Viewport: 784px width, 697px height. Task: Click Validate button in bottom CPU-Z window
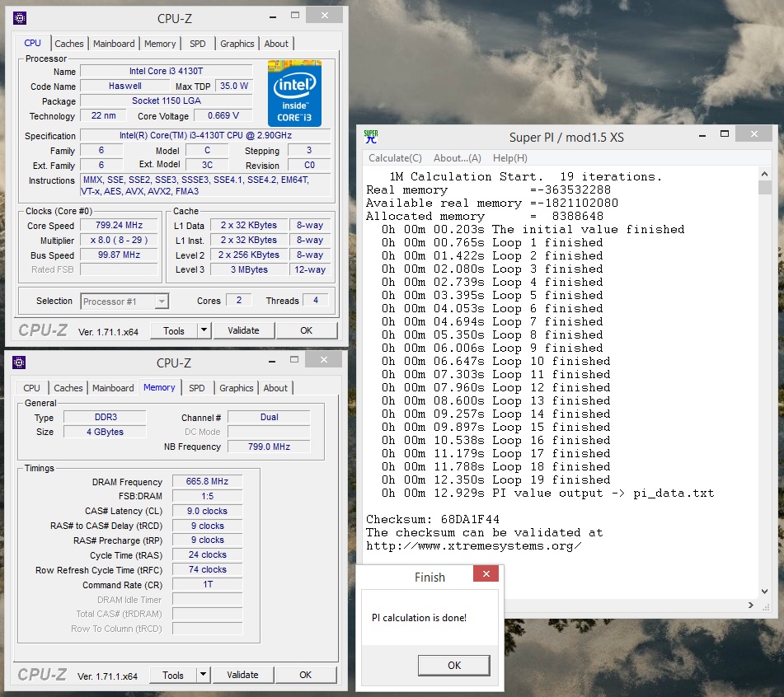pos(242,675)
